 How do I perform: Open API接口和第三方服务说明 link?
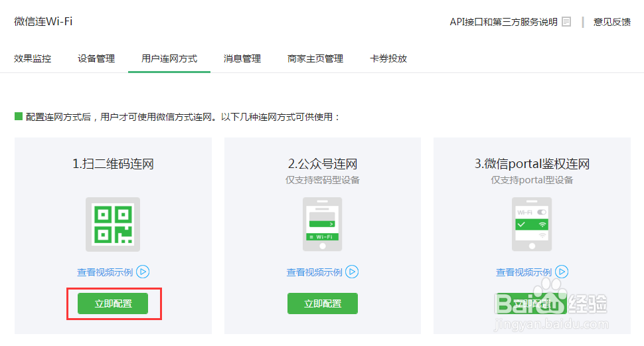[x=503, y=22]
